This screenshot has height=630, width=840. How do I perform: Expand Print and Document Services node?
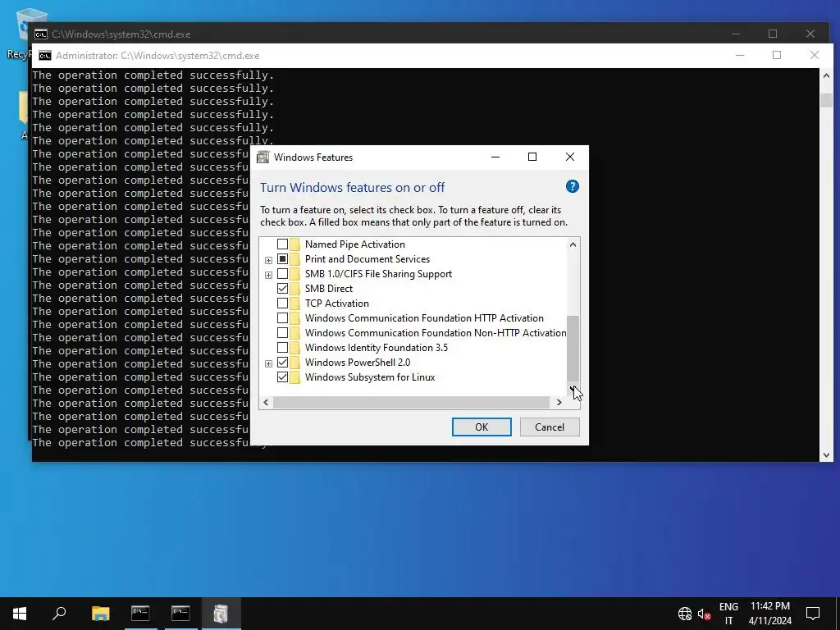click(x=268, y=260)
